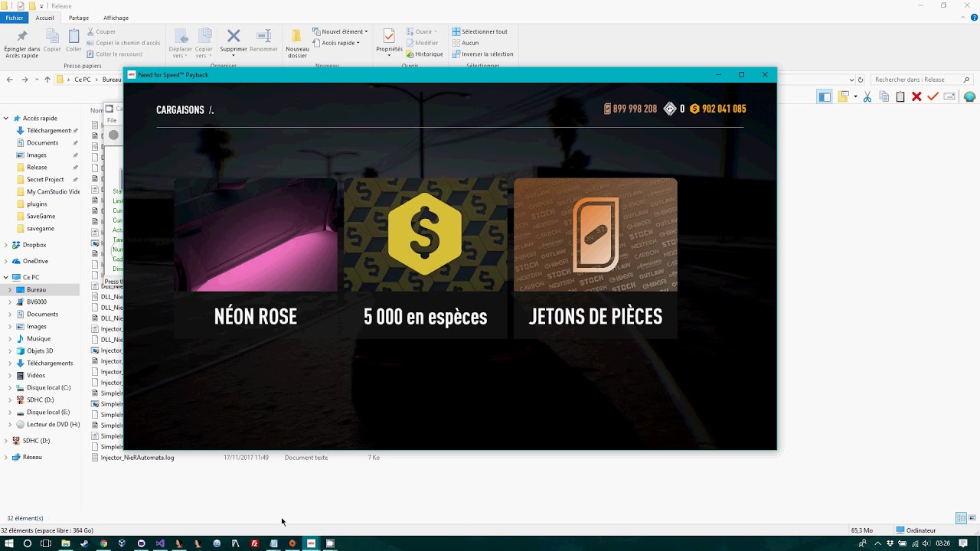
Task: Switch to details view layout icon
Action: coord(961,518)
